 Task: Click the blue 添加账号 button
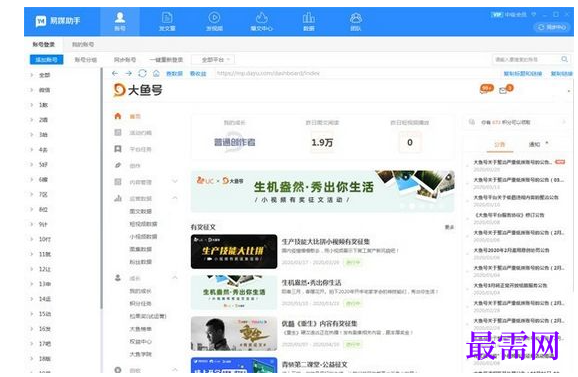point(46,59)
